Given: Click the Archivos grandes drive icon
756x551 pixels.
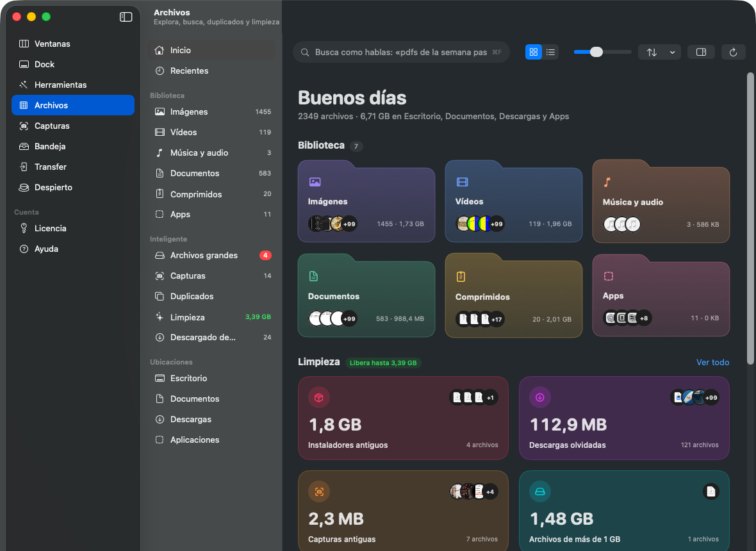Looking at the screenshot, I should tap(160, 256).
